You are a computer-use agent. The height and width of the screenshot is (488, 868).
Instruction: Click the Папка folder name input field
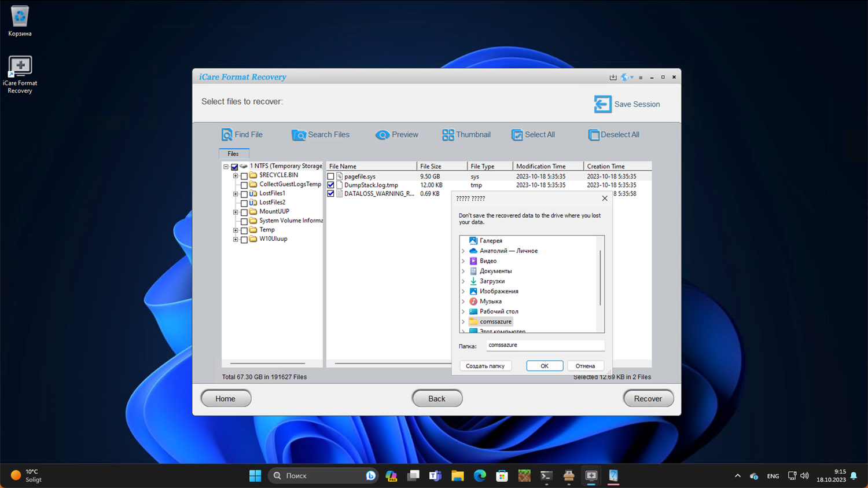tap(545, 346)
